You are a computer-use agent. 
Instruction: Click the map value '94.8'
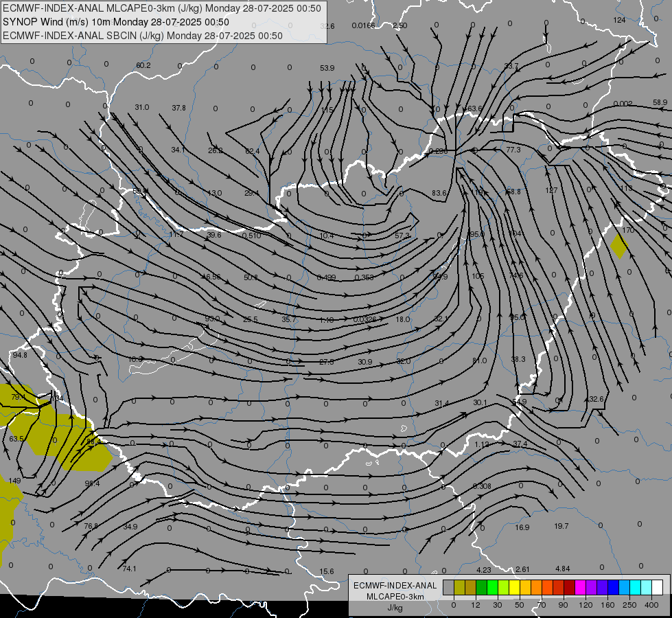coord(20,355)
